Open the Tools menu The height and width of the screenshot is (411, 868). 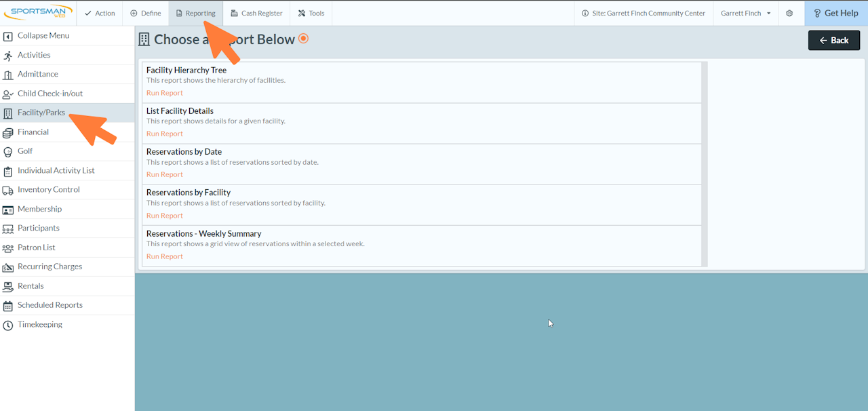pyautogui.click(x=311, y=14)
